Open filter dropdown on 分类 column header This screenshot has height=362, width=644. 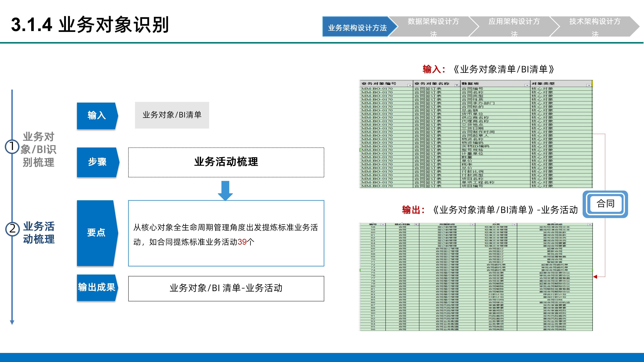coord(514,225)
